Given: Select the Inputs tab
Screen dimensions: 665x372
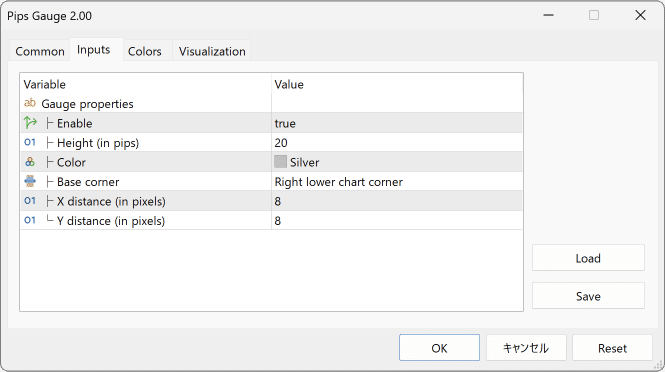Looking at the screenshot, I should click(93, 50).
